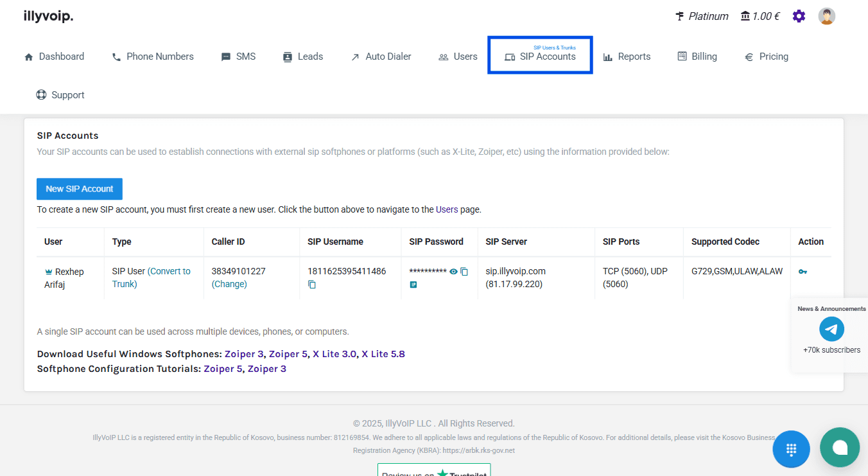
Task: Open the Telegram news channel icon
Action: 831,330
